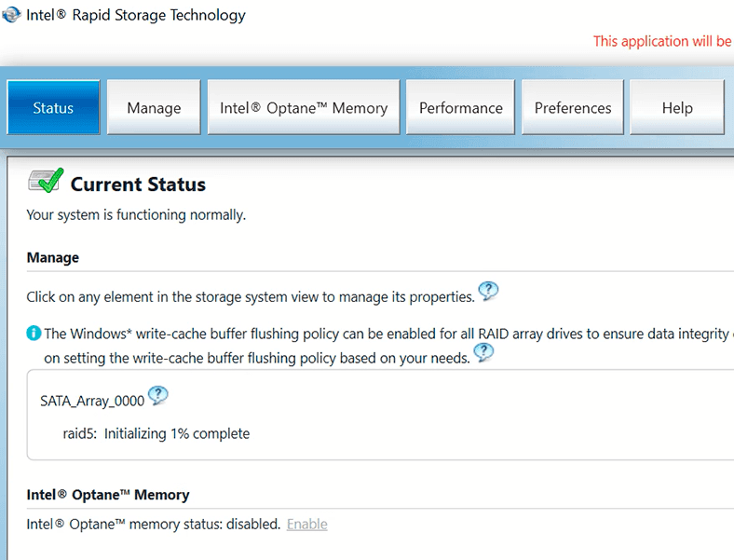Select raid5 Initializing 1% complete volume
This screenshot has width=734, height=560.
pyautogui.click(x=156, y=433)
